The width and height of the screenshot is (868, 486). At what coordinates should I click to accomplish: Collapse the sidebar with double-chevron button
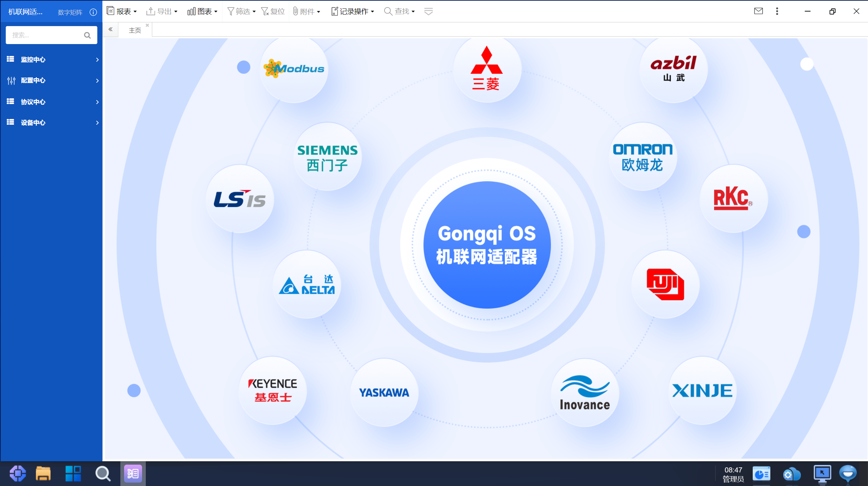point(111,29)
